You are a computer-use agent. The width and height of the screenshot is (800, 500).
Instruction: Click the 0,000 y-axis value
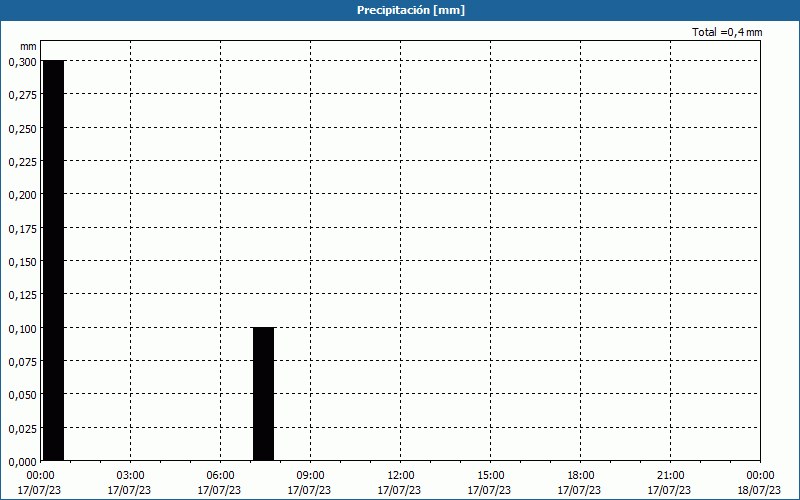click(22, 462)
